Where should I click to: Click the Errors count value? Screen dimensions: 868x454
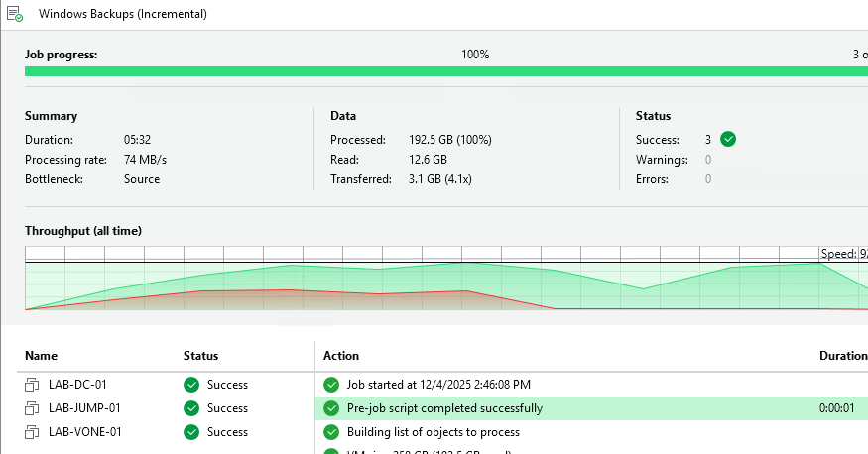pyautogui.click(x=707, y=179)
